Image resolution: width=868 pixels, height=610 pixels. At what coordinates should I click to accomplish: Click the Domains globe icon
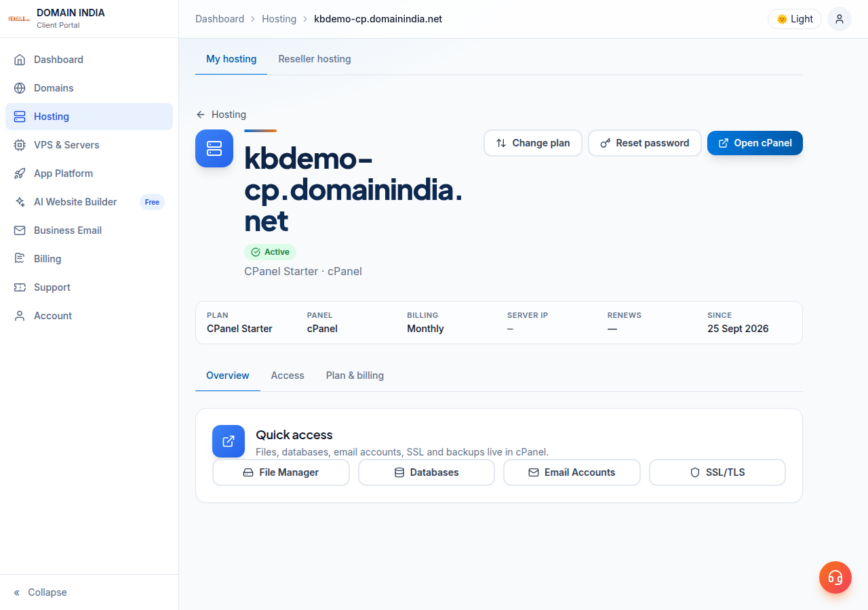20,88
